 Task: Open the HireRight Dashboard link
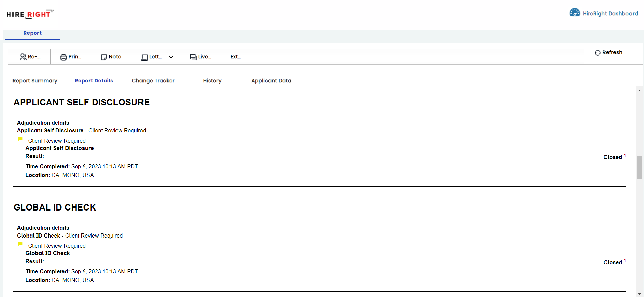[610, 14]
